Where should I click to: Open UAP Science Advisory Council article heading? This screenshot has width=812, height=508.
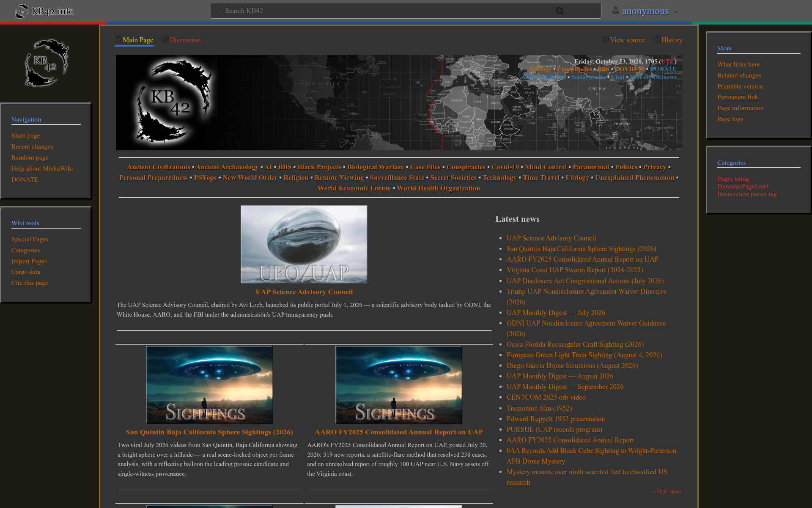point(304,292)
